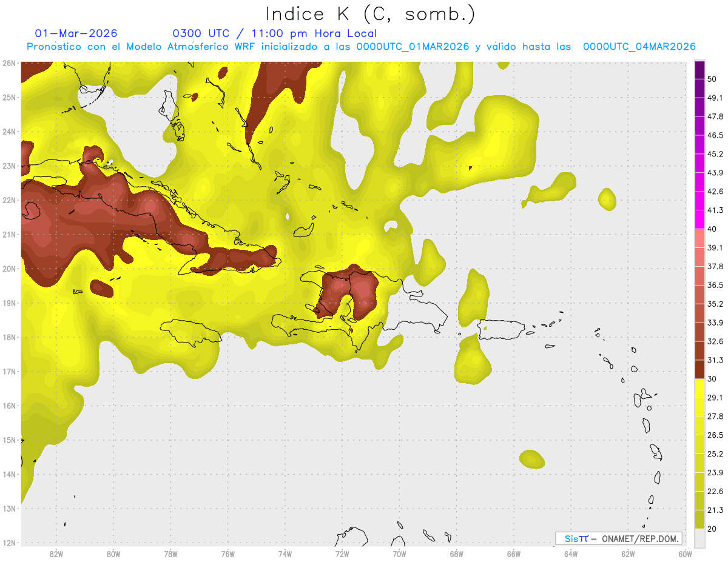Click the longitude label "80W"
The image size is (728, 562).
[x=113, y=554]
